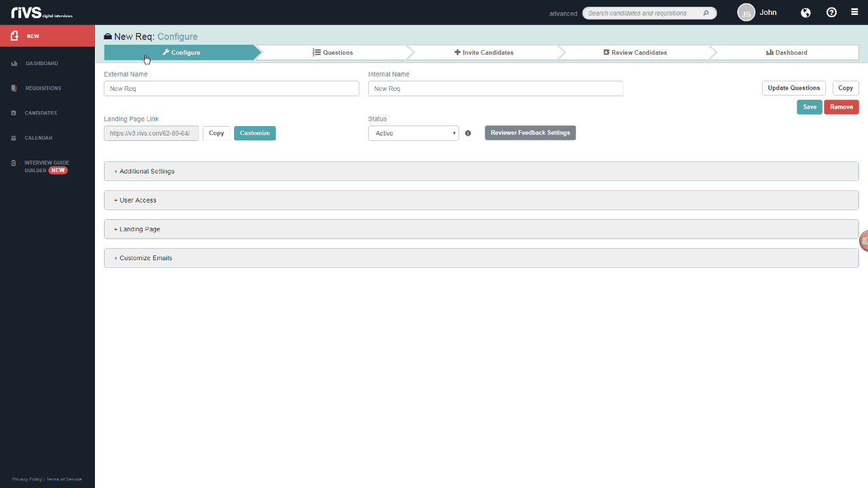This screenshot has height=488, width=868.
Task: Open the Privacy Policy link
Action: tap(27, 479)
